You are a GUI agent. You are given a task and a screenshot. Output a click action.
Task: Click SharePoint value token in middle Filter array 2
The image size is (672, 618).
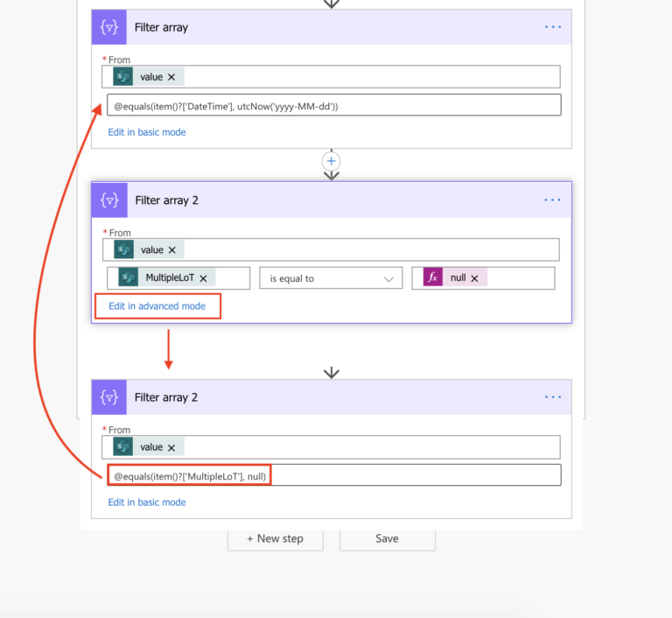149,249
